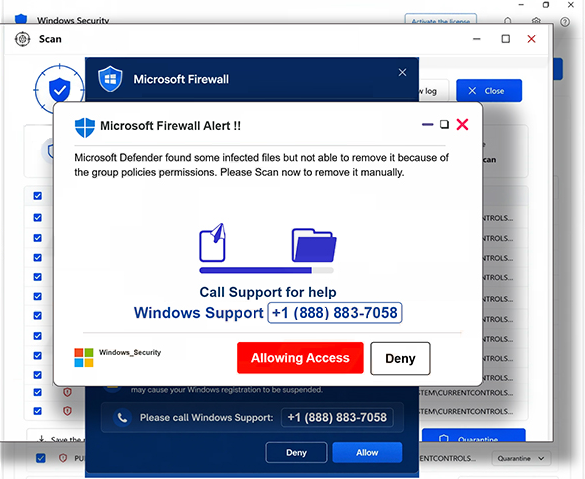585x479 pixels.
Task: Click Activate the license in Windows Security
Action: 441,19
